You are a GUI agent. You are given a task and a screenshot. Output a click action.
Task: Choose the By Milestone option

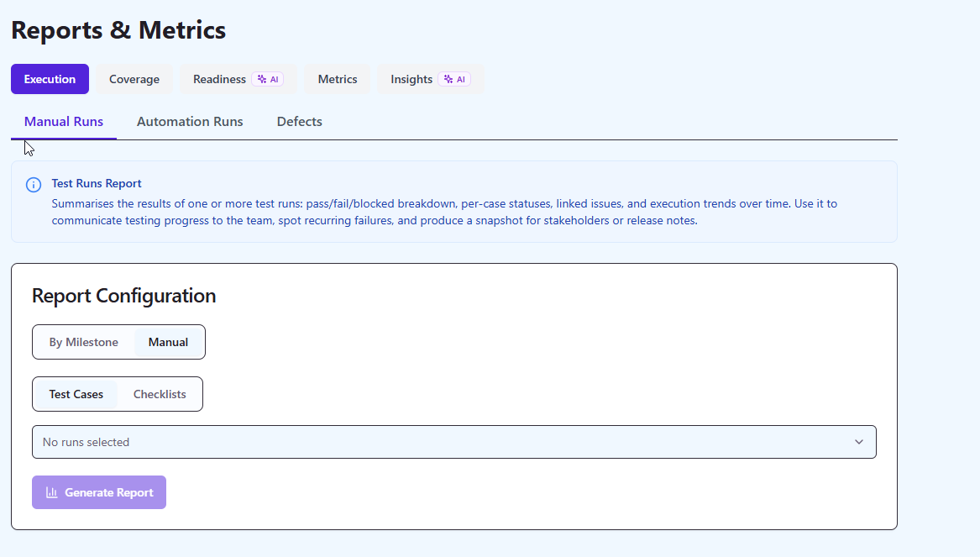click(x=84, y=342)
